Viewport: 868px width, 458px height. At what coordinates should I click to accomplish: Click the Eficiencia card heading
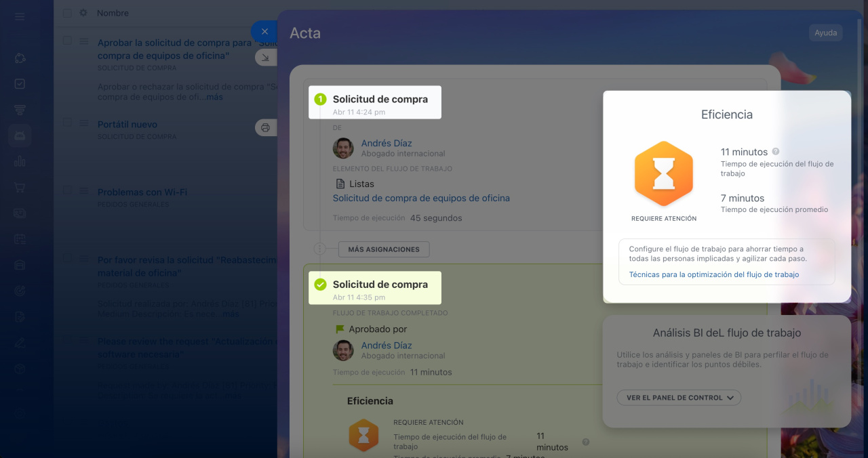click(727, 114)
